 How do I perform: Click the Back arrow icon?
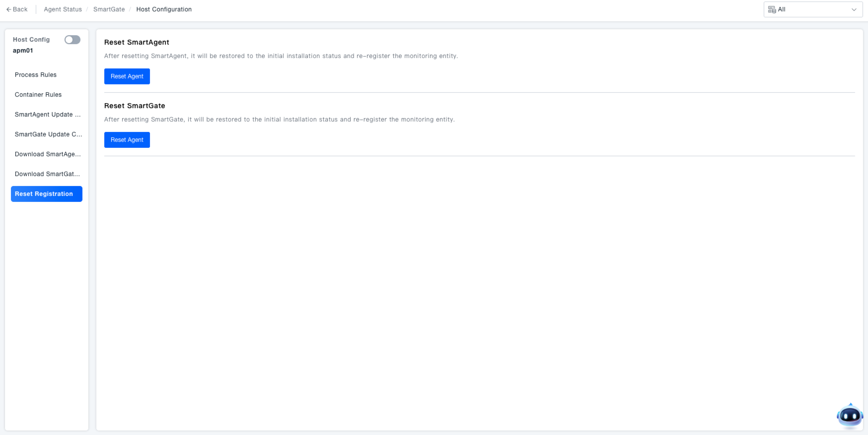point(8,9)
